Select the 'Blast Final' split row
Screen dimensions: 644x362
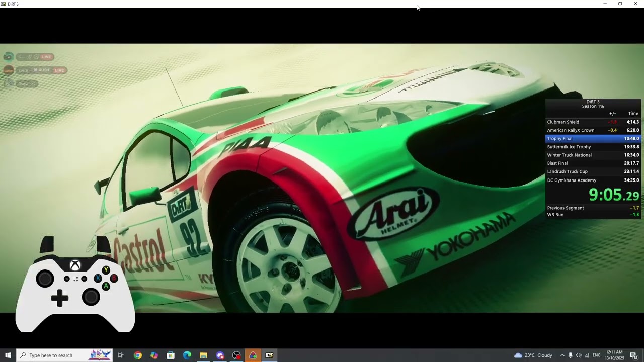tap(593, 163)
